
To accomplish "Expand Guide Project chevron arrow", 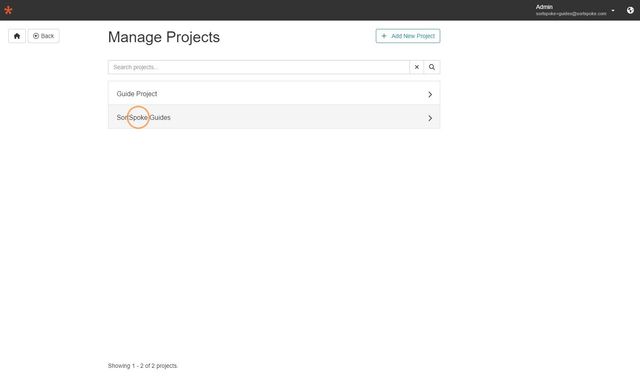I will click(x=430, y=94).
